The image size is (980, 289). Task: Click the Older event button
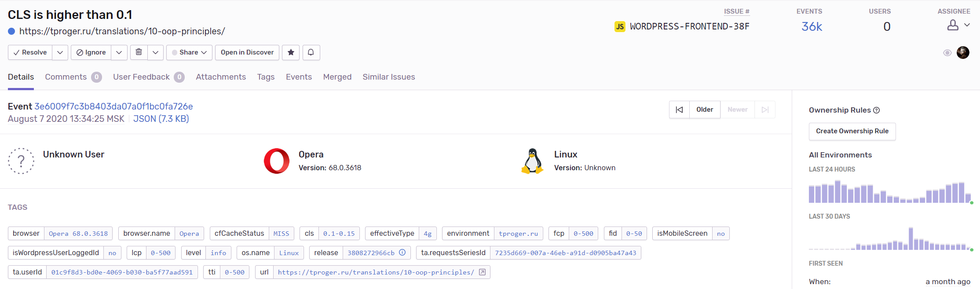coord(705,110)
